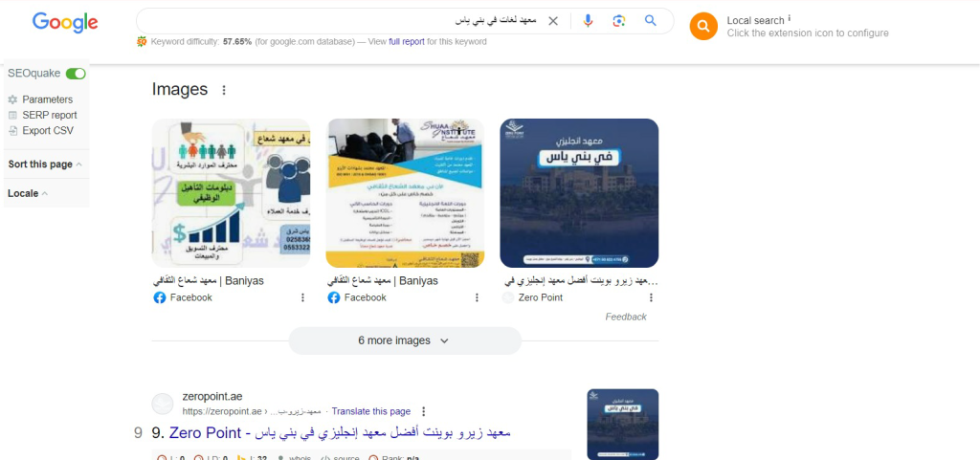Click the Translate this page link

[x=371, y=411]
